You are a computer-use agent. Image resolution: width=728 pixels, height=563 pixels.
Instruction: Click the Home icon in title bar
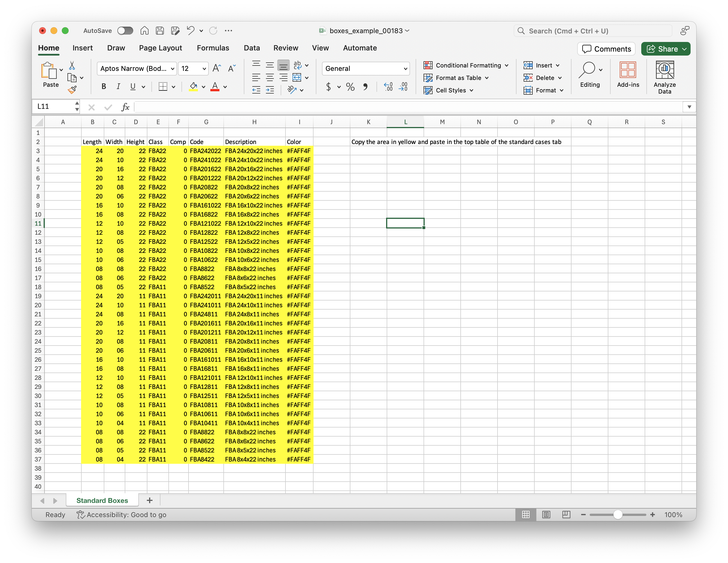(x=144, y=31)
